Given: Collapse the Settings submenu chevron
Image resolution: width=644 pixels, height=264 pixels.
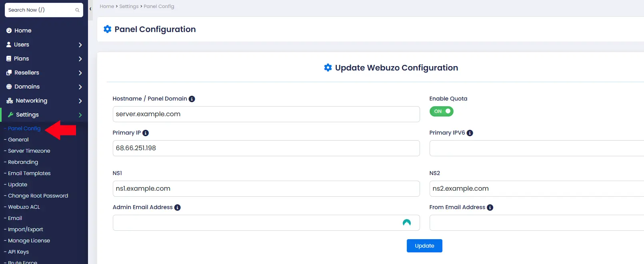Looking at the screenshot, I should click(80, 115).
